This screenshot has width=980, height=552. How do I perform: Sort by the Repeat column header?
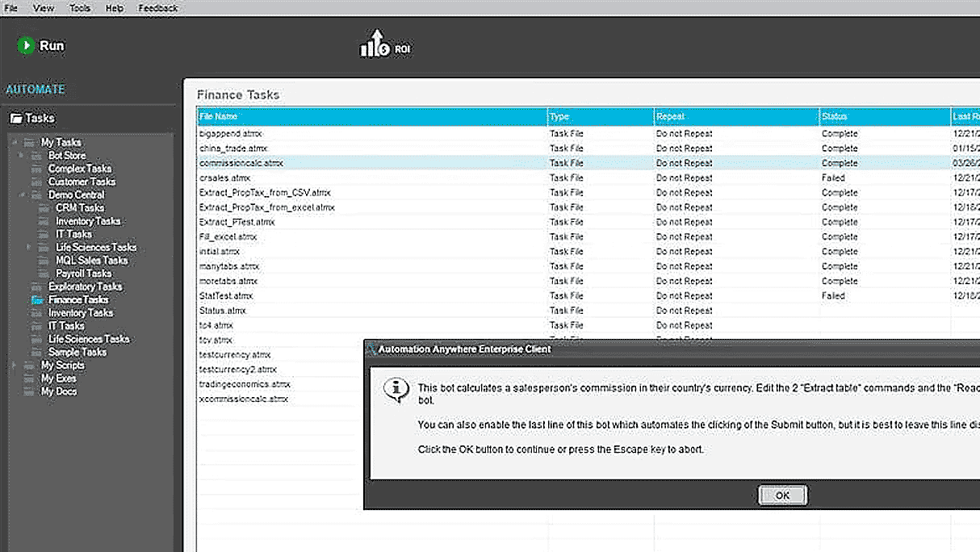pyautogui.click(x=736, y=117)
